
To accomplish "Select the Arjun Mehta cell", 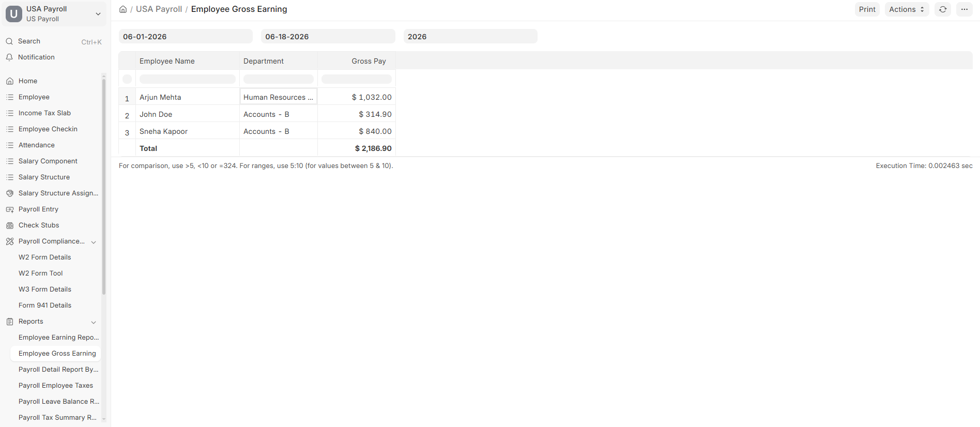I will coord(188,97).
